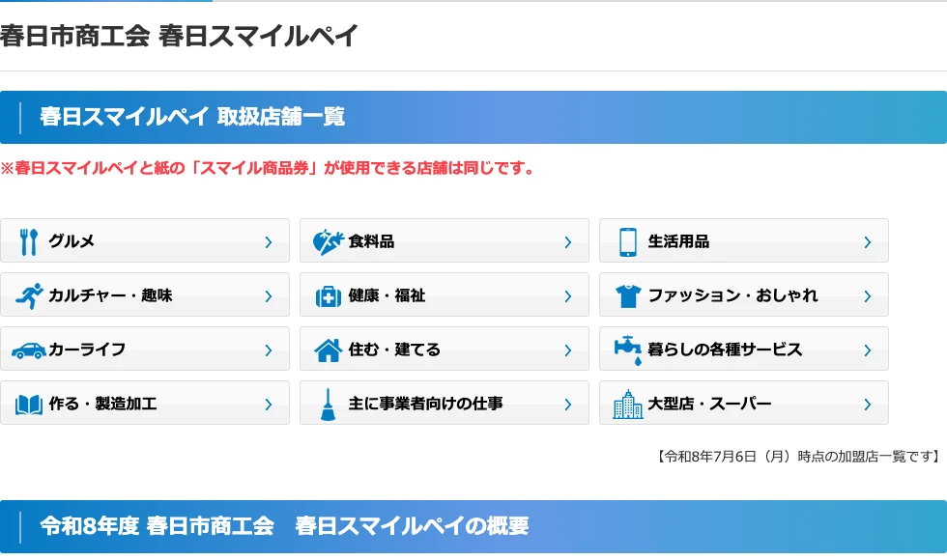
Task: Click the carrot icon for 食料品
Action: click(x=328, y=241)
